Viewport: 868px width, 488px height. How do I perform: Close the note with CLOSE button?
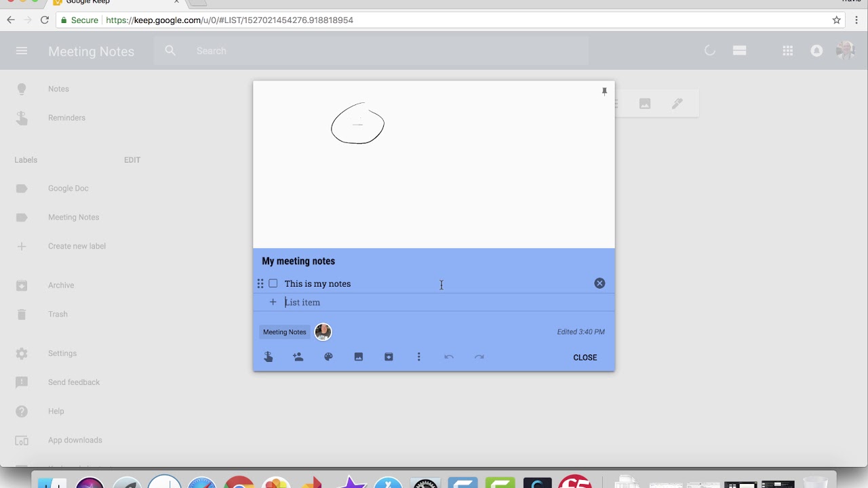tap(585, 357)
